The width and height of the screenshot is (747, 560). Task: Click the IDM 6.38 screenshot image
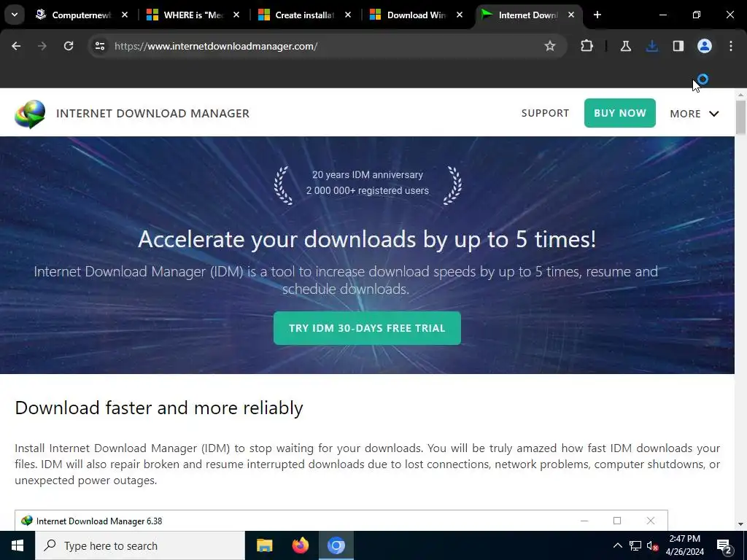coord(341,521)
